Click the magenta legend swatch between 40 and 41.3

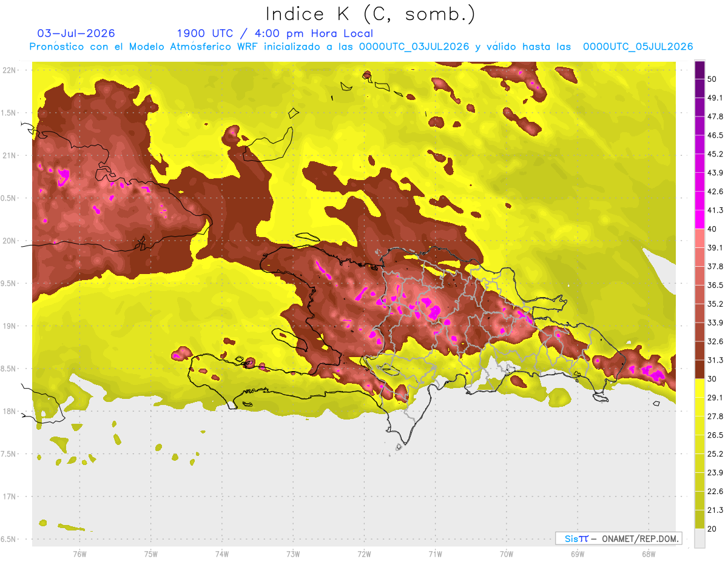pos(699,219)
